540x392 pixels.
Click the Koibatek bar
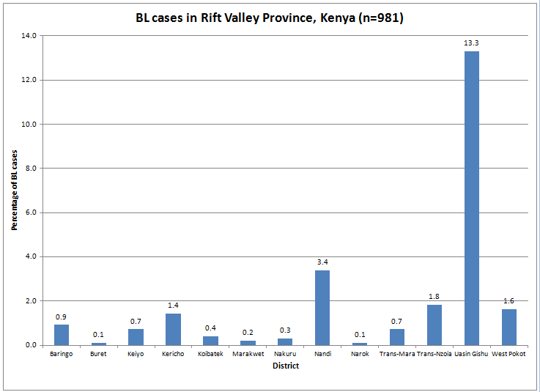tap(210, 341)
